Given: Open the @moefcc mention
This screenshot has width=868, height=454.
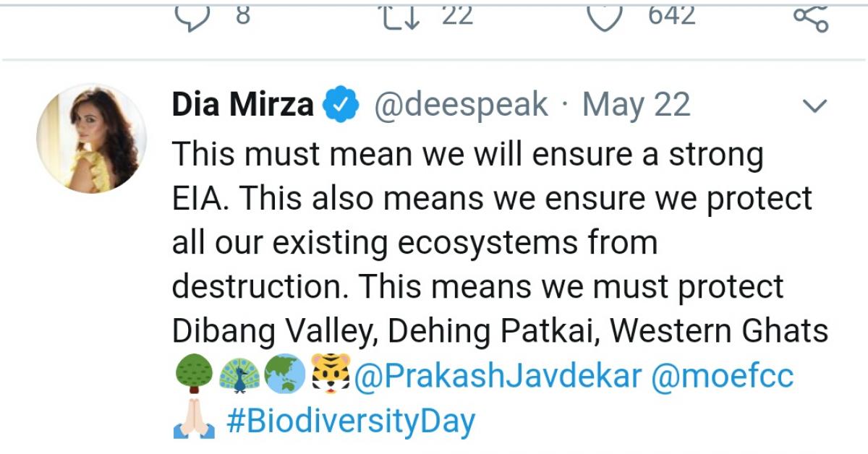Looking at the screenshot, I should [x=722, y=377].
